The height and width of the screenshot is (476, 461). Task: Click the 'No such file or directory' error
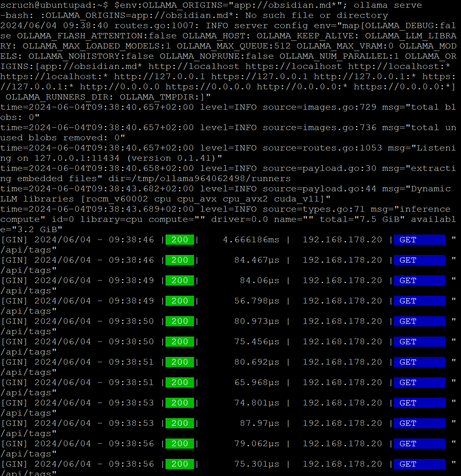point(316,15)
